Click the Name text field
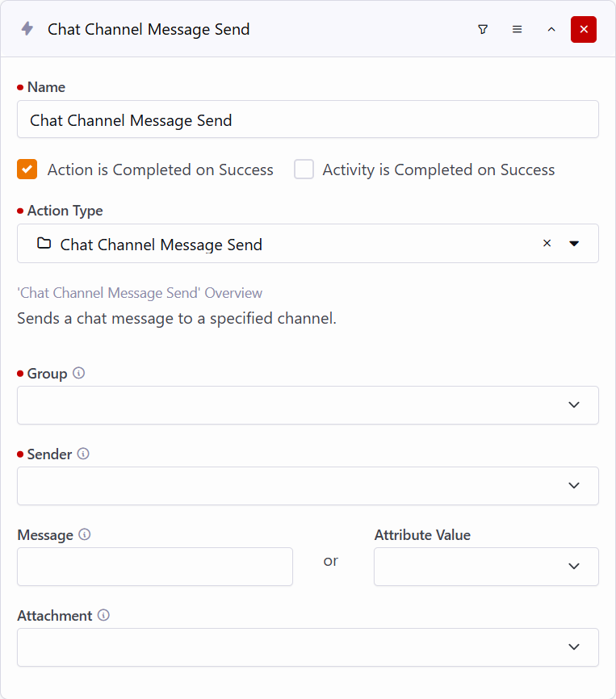This screenshot has width=616, height=699. tap(308, 119)
